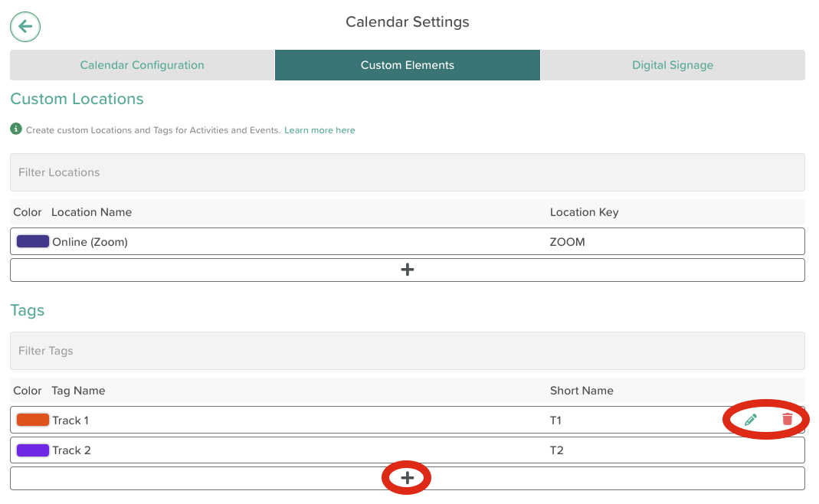Select the Track 2 tag row
The width and height of the screenshot is (819, 504).
306,450
